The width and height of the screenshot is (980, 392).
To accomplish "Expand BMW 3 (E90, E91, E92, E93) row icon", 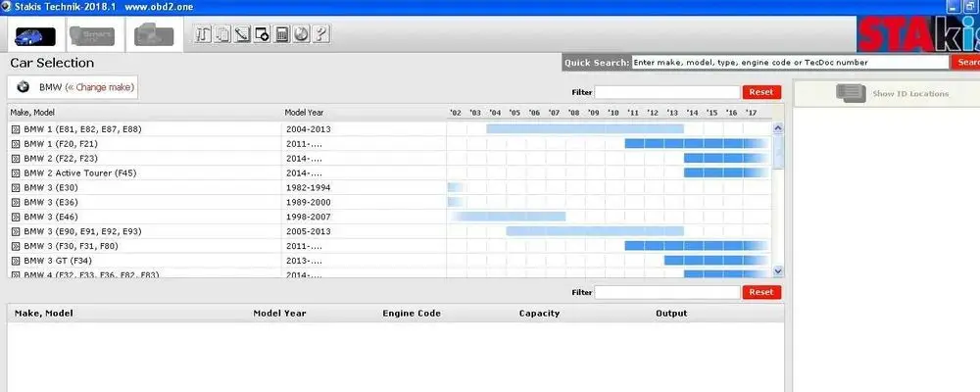I will tap(16, 231).
